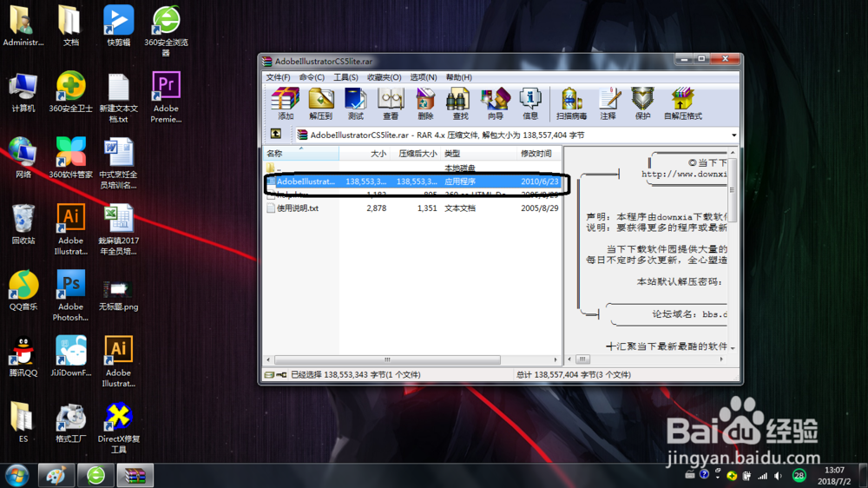Open 360安全卫士 desktop icon
This screenshot has width=868, height=488.
(70, 92)
